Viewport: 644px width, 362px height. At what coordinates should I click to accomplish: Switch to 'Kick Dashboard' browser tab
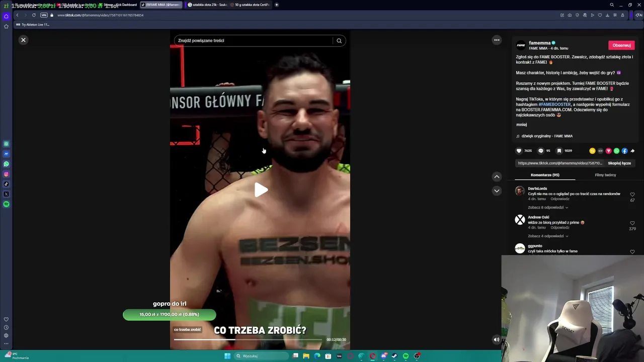click(119, 5)
